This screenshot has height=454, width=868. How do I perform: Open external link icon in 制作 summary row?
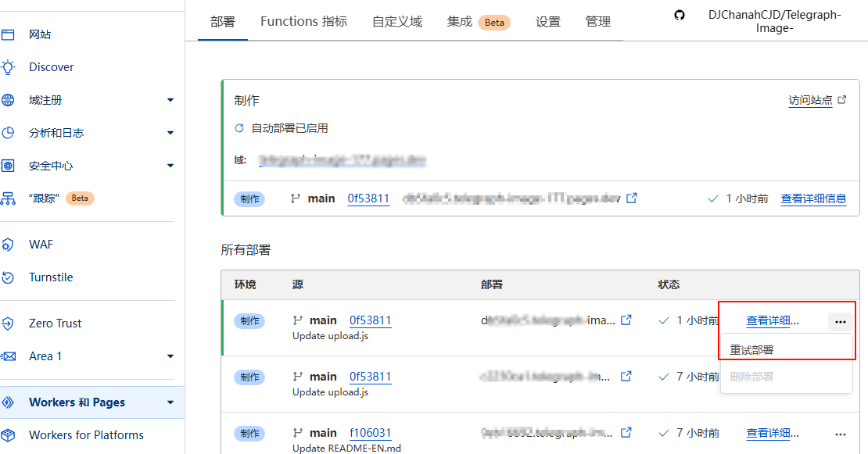click(x=632, y=198)
